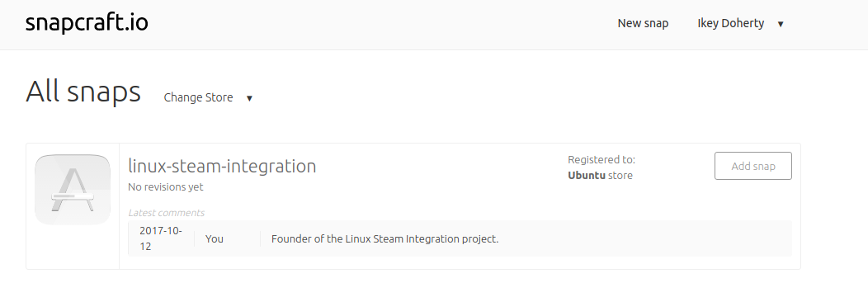Click the Add snap button
The height and width of the screenshot is (297, 868).
(752, 166)
